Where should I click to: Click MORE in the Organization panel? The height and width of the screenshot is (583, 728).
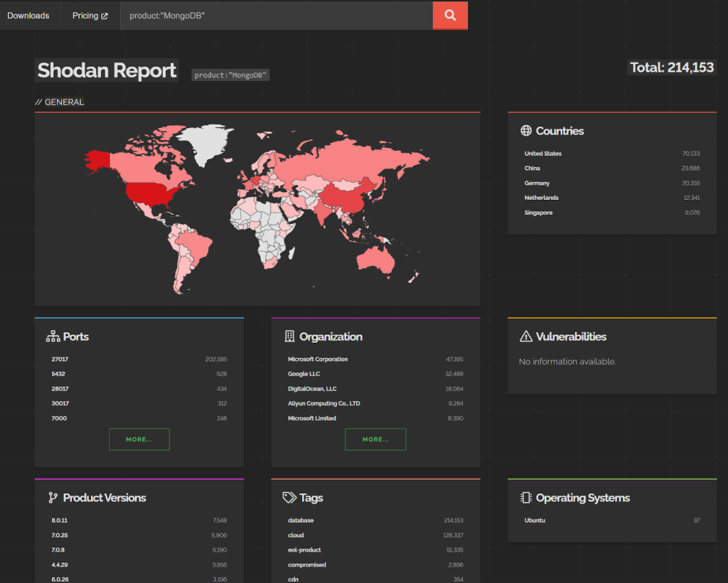375,439
